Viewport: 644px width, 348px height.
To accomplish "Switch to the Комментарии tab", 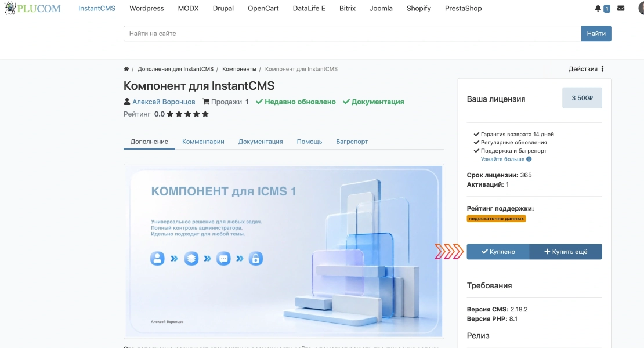I will pos(203,142).
